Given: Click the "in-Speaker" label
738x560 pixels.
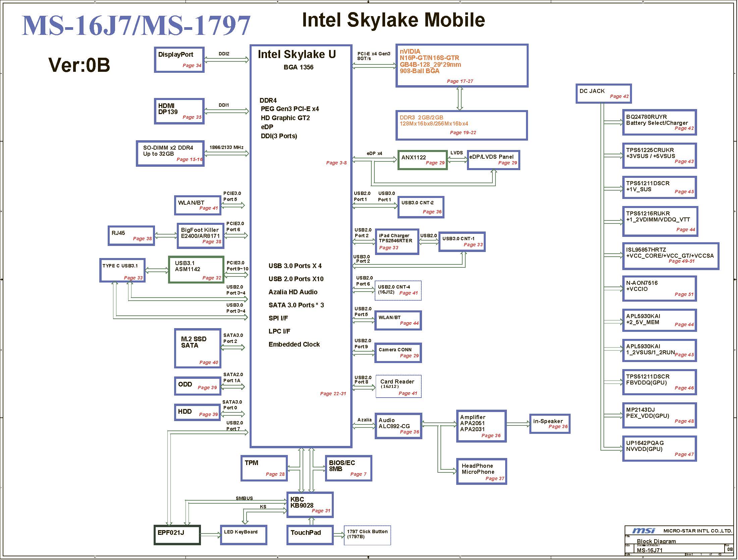Looking at the screenshot, I should click(x=548, y=421).
